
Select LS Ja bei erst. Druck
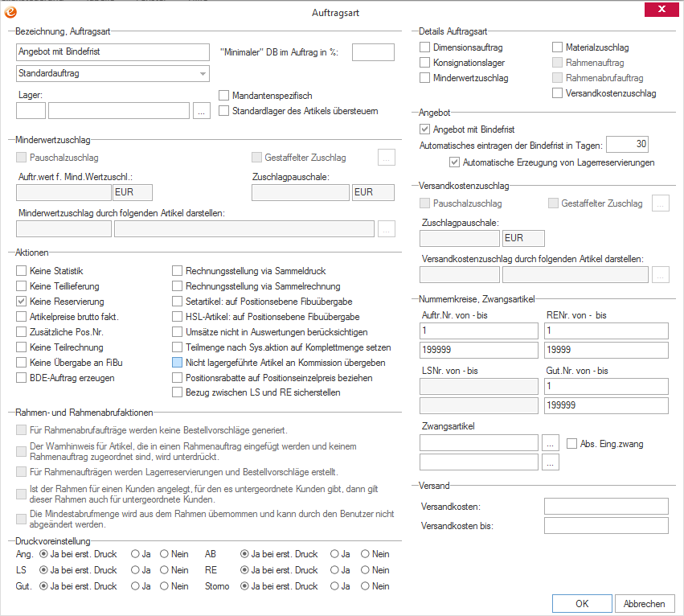coord(43,570)
